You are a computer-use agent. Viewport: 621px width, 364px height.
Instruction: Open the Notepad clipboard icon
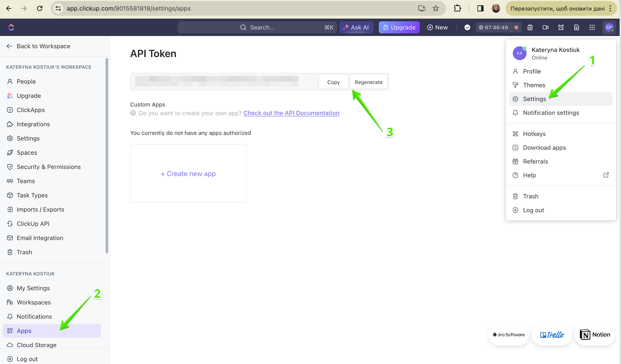tap(530, 27)
